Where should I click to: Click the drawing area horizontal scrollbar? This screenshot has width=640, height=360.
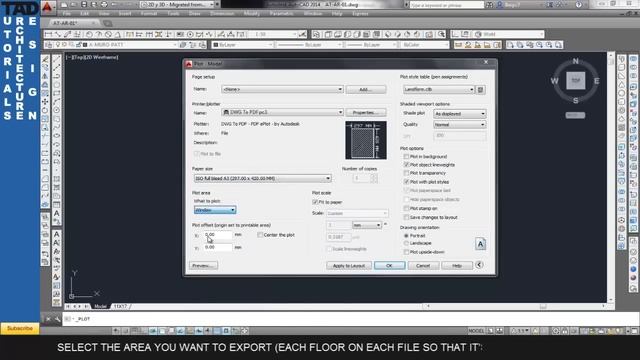click(x=516, y=306)
